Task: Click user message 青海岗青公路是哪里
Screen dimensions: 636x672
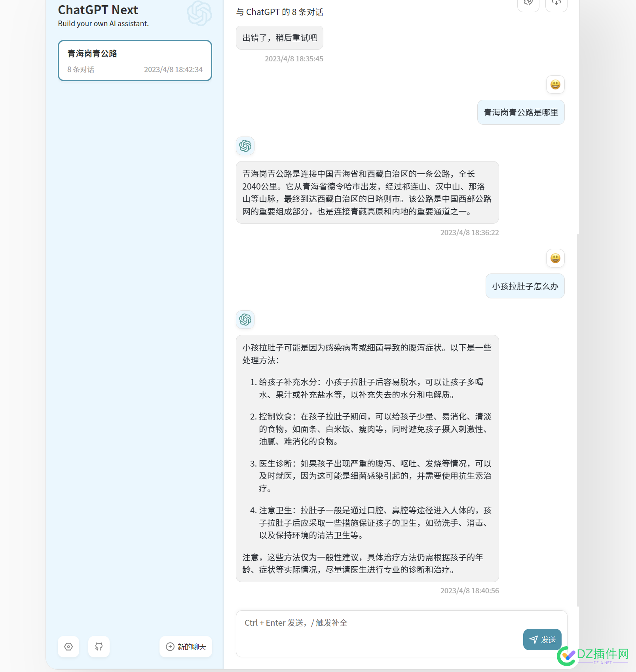Action: (521, 112)
